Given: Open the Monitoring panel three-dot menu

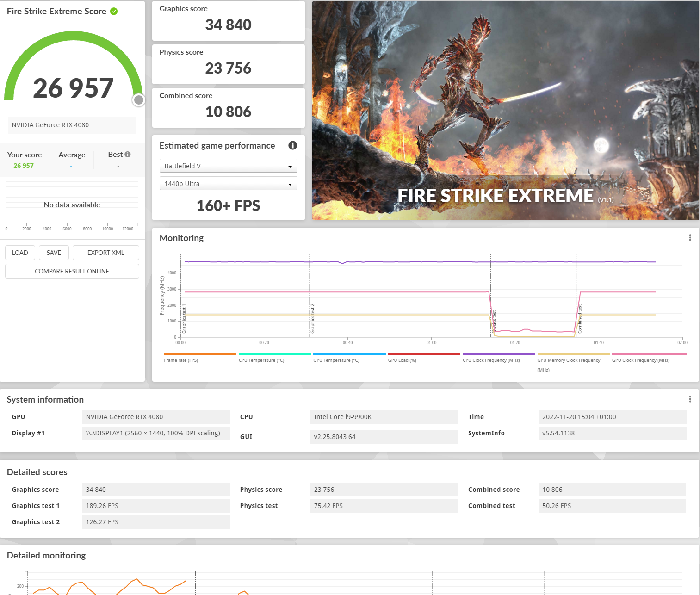Looking at the screenshot, I should (690, 238).
